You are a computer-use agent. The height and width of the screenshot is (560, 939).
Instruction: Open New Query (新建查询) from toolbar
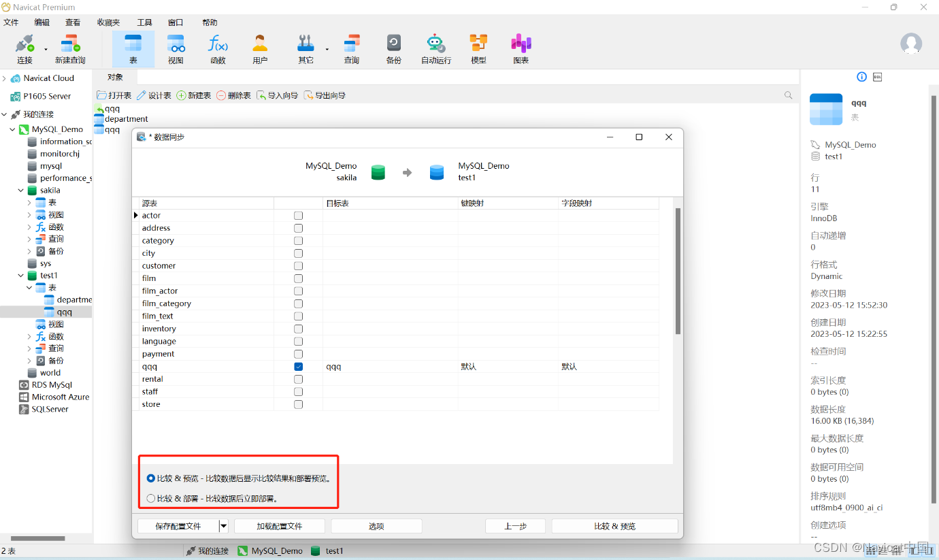pyautogui.click(x=70, y=48)
